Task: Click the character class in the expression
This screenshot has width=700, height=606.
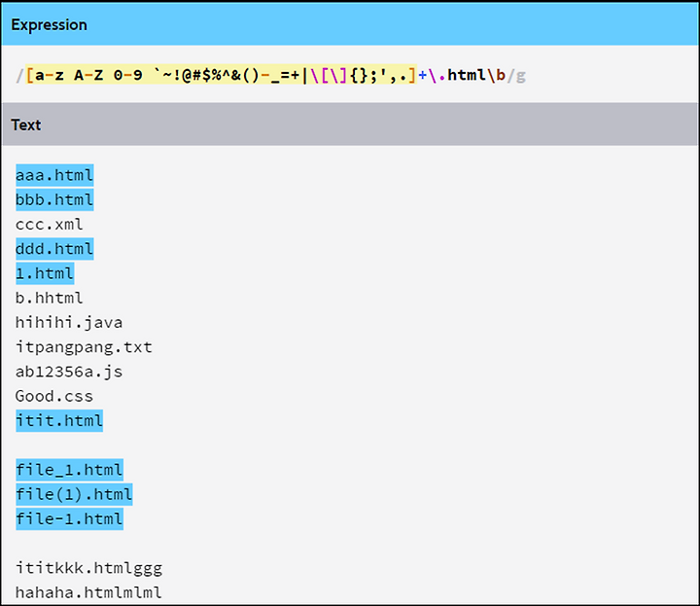Action: click(221, 75)
